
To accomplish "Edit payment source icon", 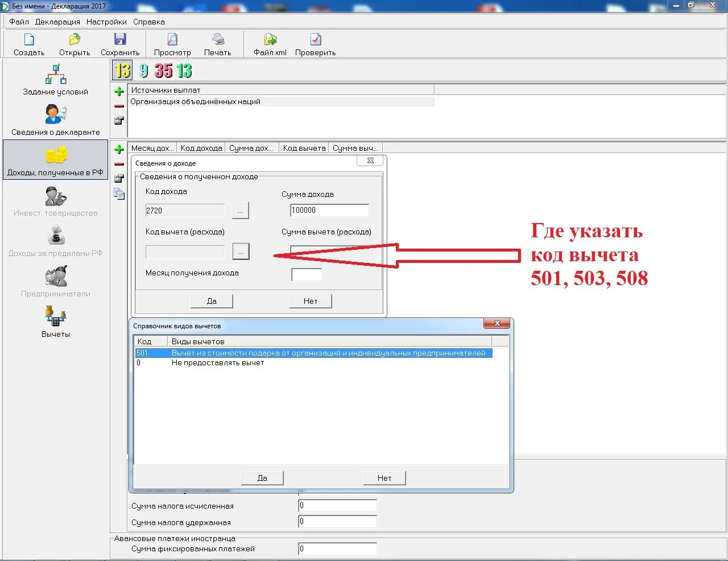I will 119,121.
